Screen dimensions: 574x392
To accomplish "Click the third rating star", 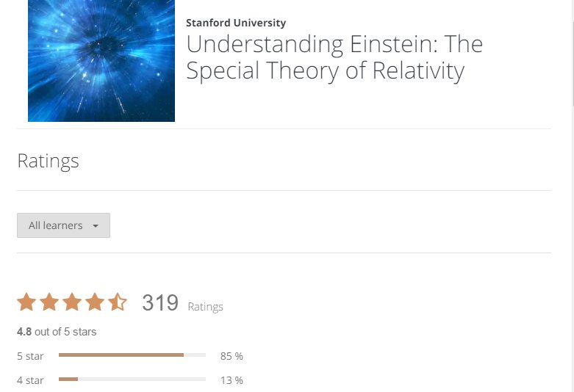I will coord(72,302).
